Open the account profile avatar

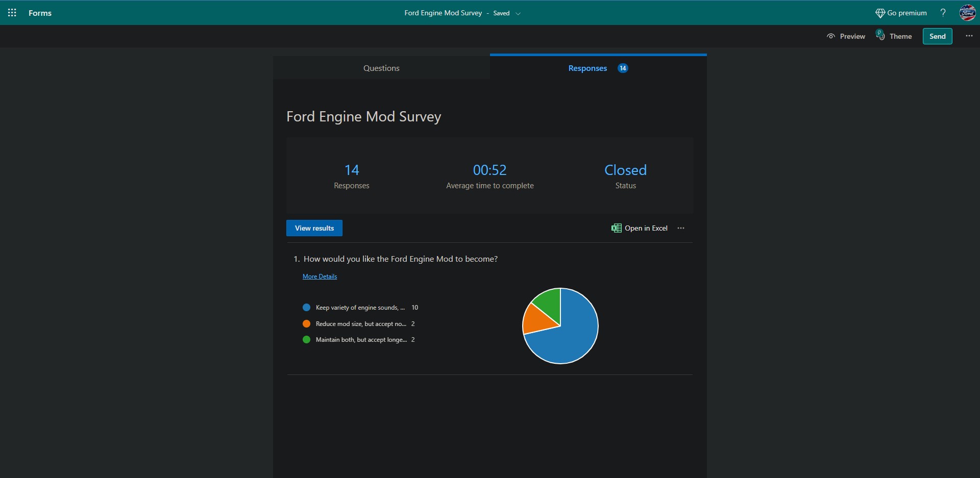tap(967, 13)
